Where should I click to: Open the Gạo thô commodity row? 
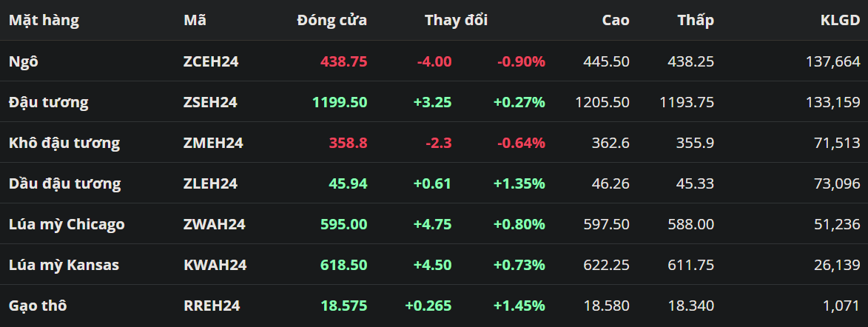coord(37,306)
